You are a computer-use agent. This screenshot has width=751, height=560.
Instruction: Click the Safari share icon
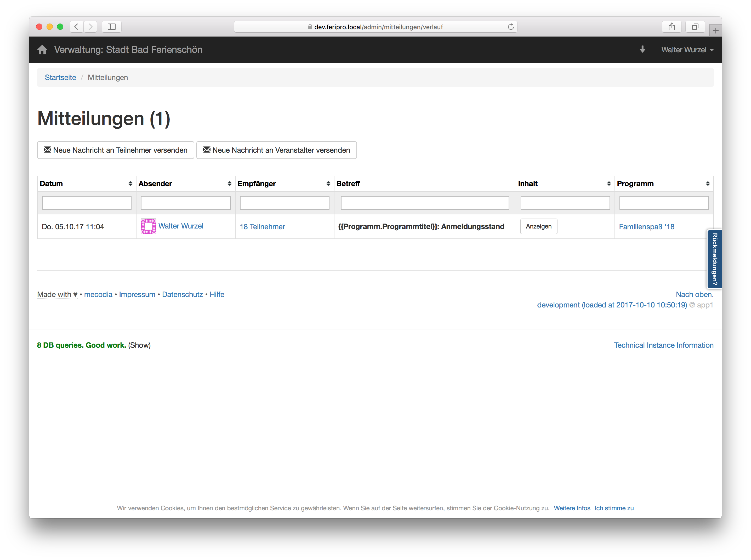click(x=671, y=27)
